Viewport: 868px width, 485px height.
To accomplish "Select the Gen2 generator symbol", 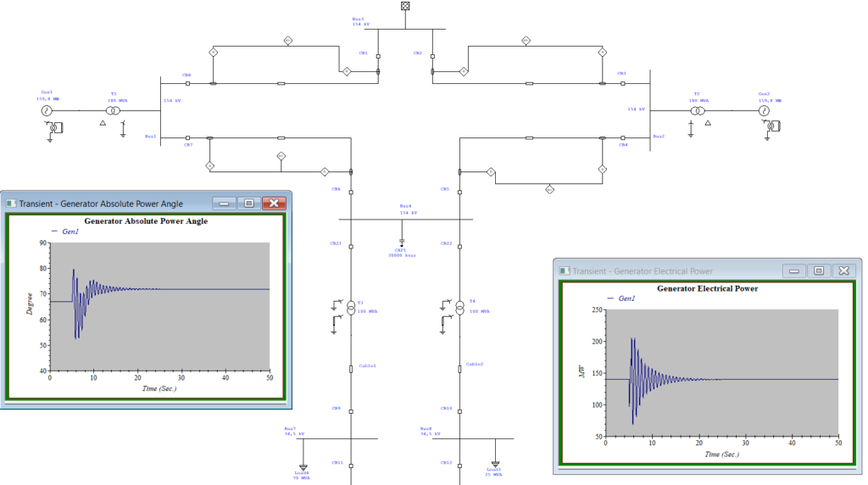I will pos(764,111).
